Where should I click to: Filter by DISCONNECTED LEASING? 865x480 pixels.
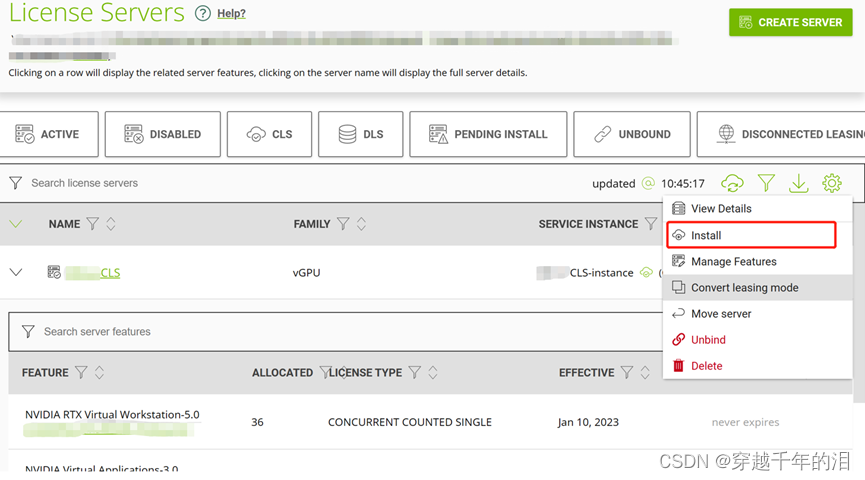tap(781, 134)
